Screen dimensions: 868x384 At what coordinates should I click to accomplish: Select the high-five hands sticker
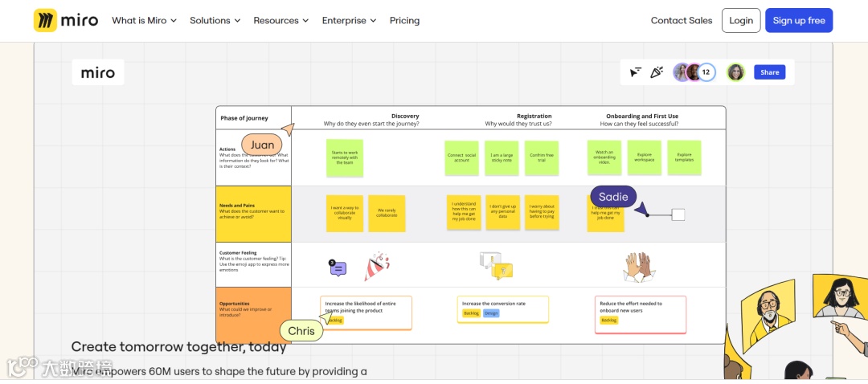[x=640, y=268]
